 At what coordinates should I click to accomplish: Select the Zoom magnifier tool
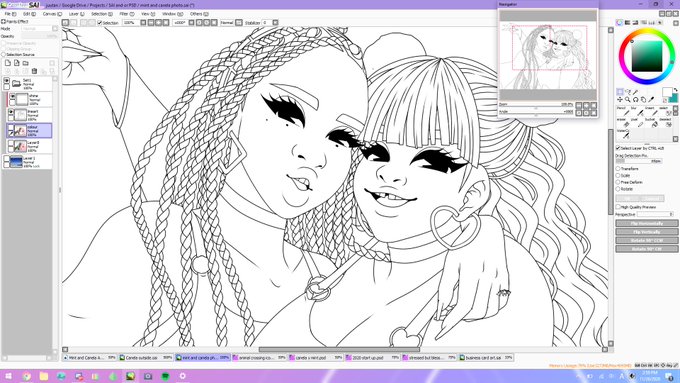(x=628, y=99)
